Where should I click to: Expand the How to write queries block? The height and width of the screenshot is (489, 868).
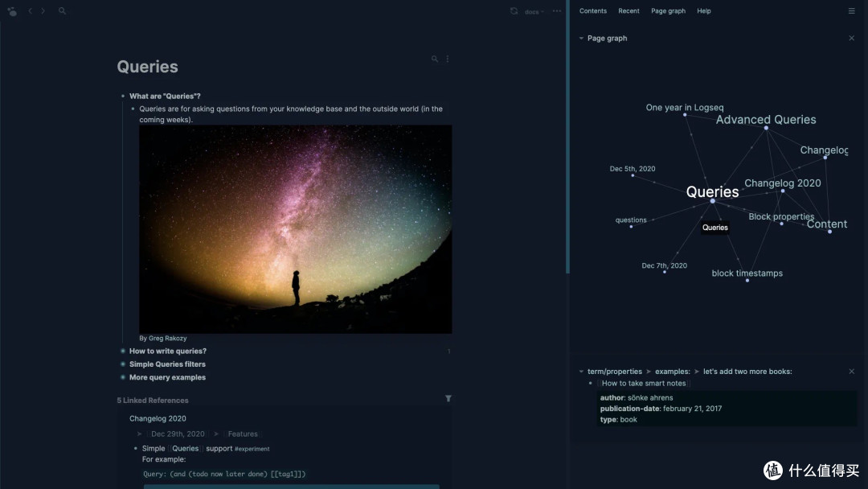[123, 351]
